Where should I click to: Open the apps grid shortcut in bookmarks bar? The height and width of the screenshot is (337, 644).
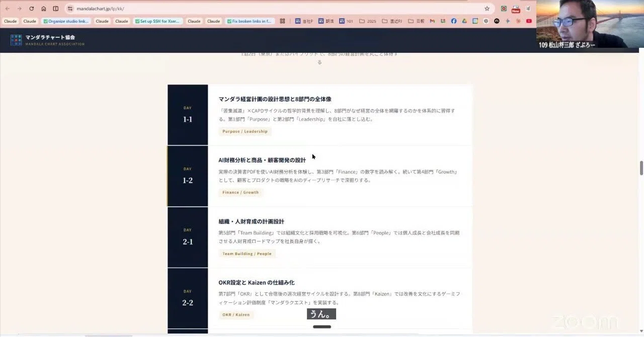(x=282, y=21)
